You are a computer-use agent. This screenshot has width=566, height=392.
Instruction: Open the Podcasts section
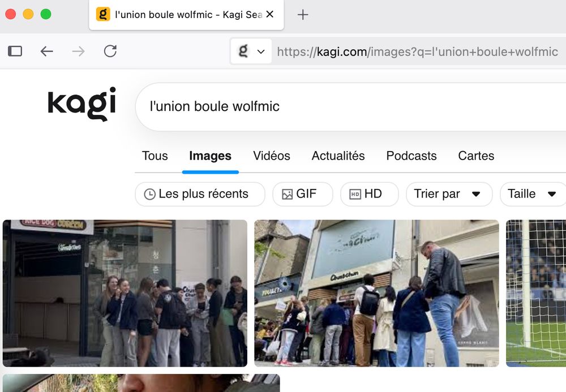click(x=411, y=156)
